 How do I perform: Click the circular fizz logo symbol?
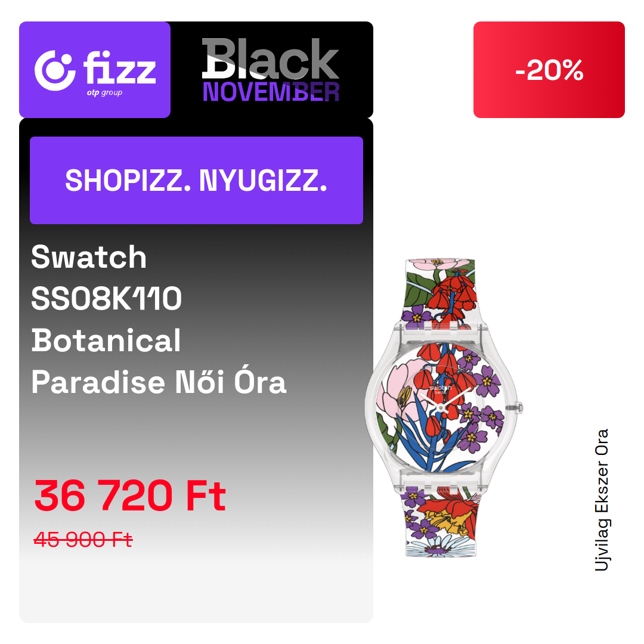[55, 70]
